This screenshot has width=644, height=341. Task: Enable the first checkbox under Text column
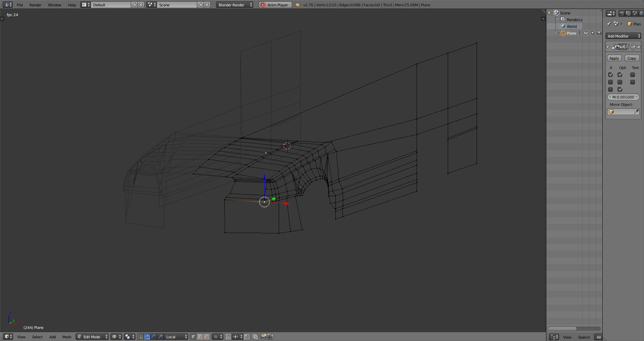tap(633, 75)
